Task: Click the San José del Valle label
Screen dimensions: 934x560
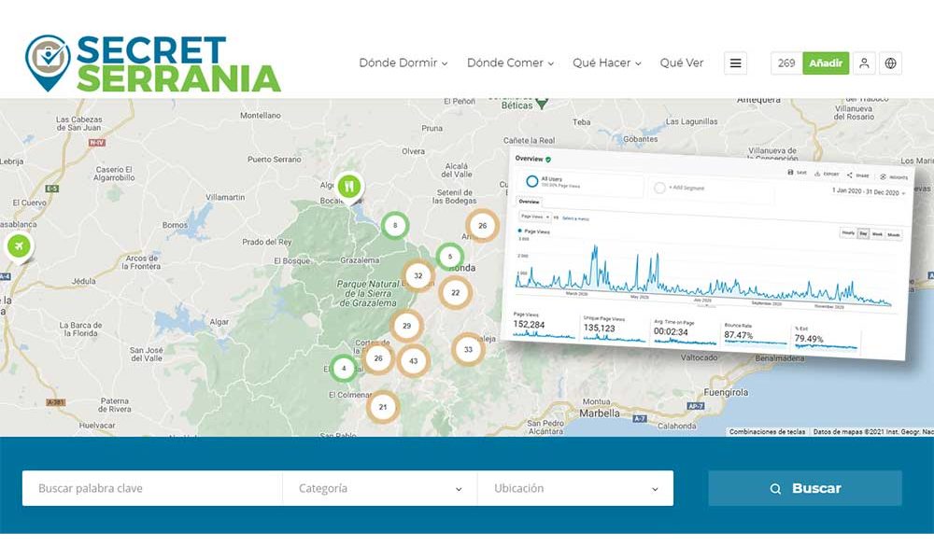Action: click(147, 354)
